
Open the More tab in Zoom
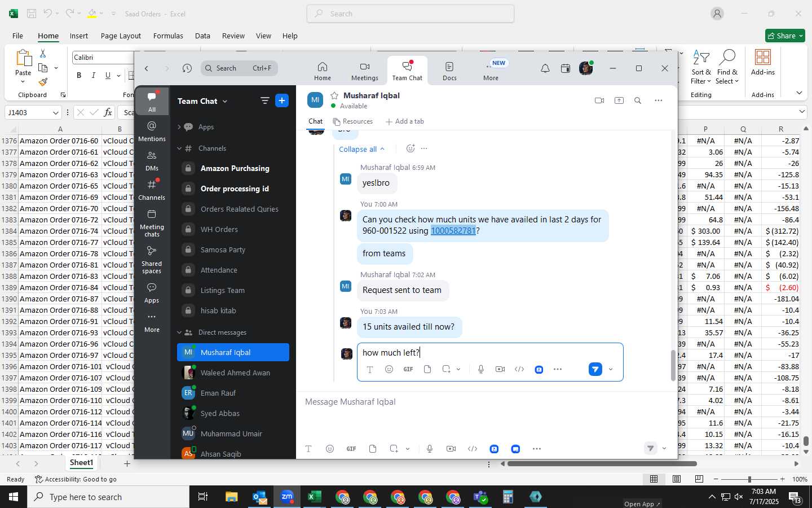click(x=491, y=71)
